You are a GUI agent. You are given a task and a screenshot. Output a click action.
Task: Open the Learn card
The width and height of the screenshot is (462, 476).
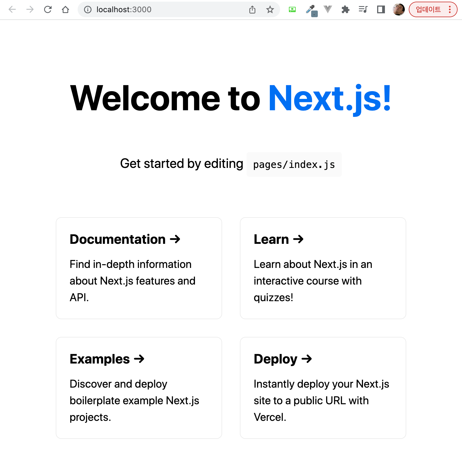pos(323,268)
